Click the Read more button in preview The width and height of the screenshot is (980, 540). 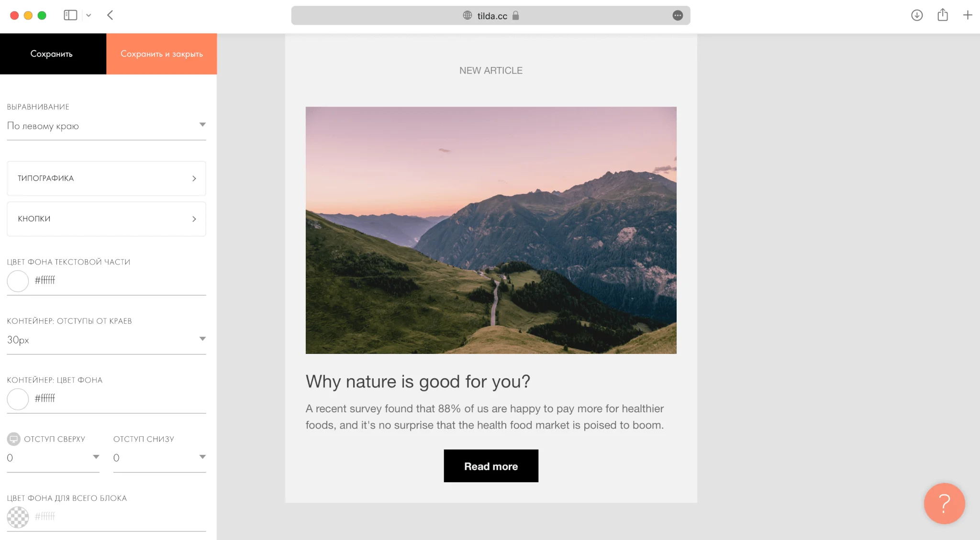491,466
